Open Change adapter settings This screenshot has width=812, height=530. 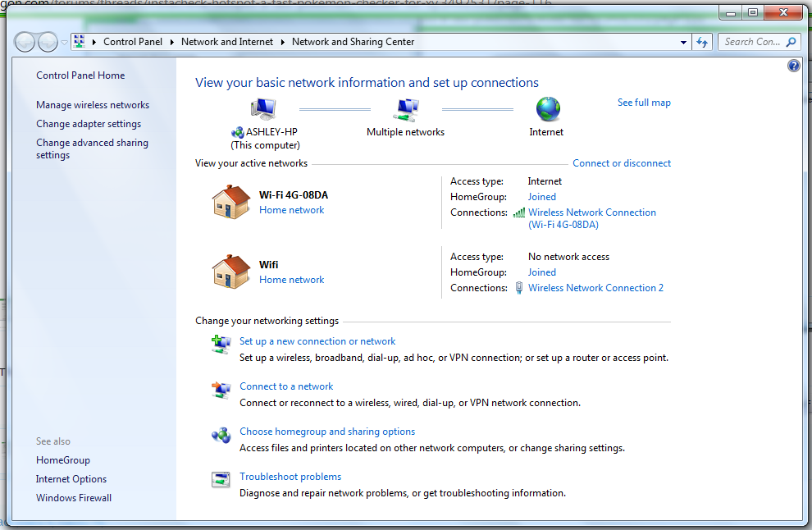(x=89, y=124)
